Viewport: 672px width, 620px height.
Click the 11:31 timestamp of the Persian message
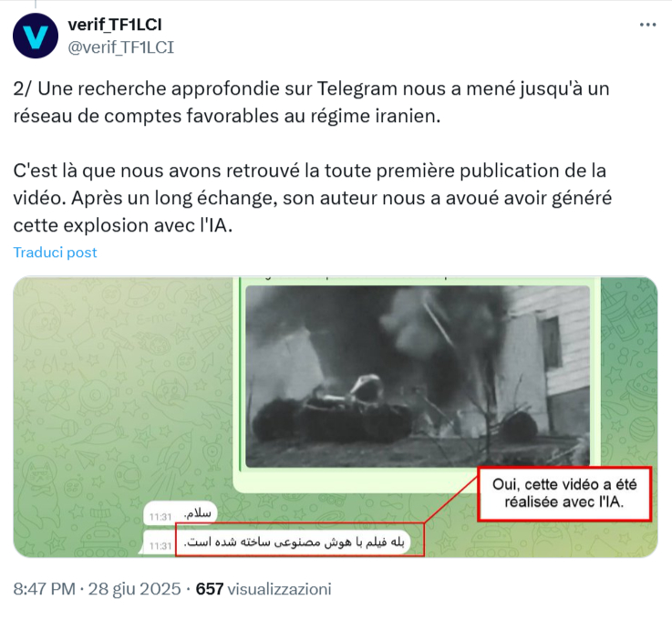[160, 546]
